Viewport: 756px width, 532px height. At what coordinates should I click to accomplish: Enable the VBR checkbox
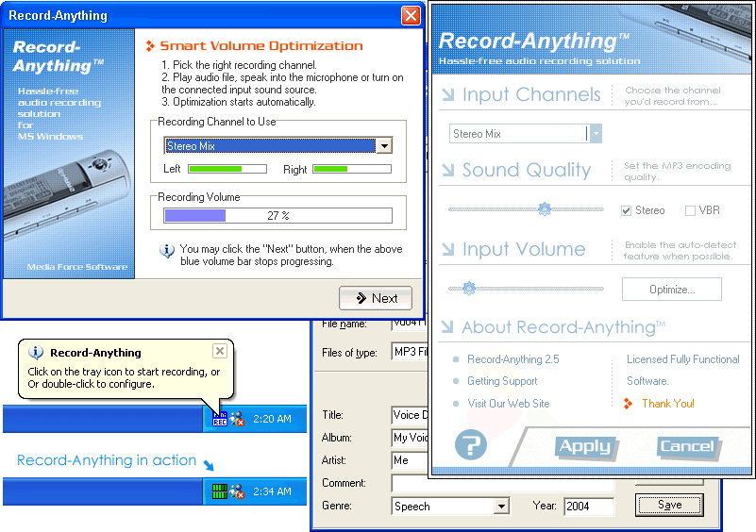[x=690, y=210]
